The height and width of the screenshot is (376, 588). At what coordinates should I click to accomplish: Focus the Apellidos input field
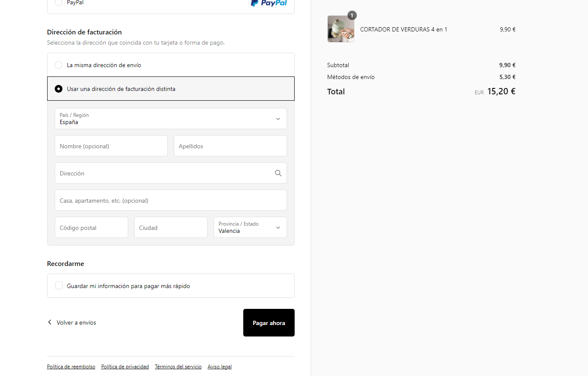coord(230,146)
